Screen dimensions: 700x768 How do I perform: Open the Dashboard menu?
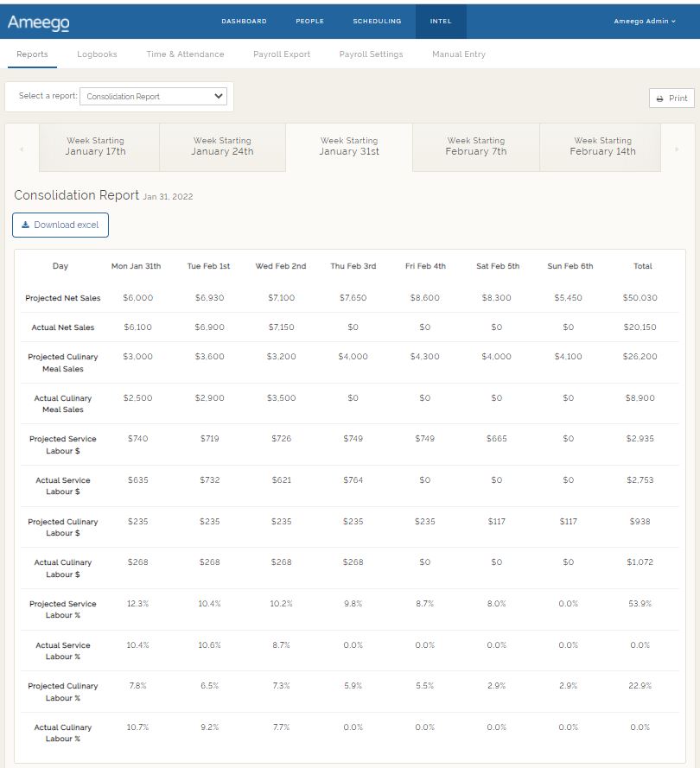[244, 22]
